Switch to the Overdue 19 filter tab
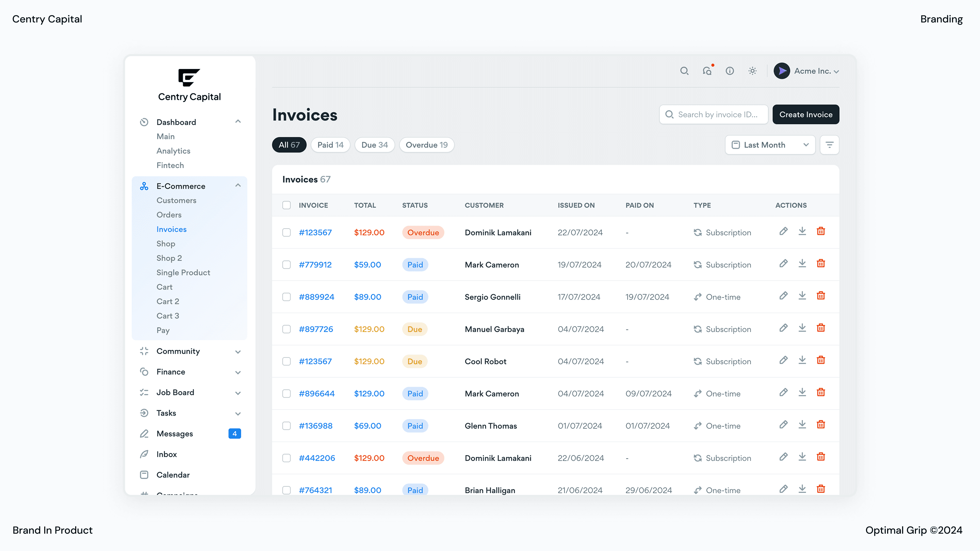The height and width of the screenshot is (551, 980). [426, 145]
